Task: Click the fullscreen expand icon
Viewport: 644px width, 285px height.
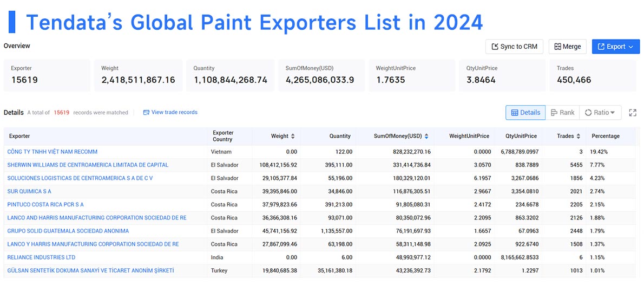Action: (633, 113)
